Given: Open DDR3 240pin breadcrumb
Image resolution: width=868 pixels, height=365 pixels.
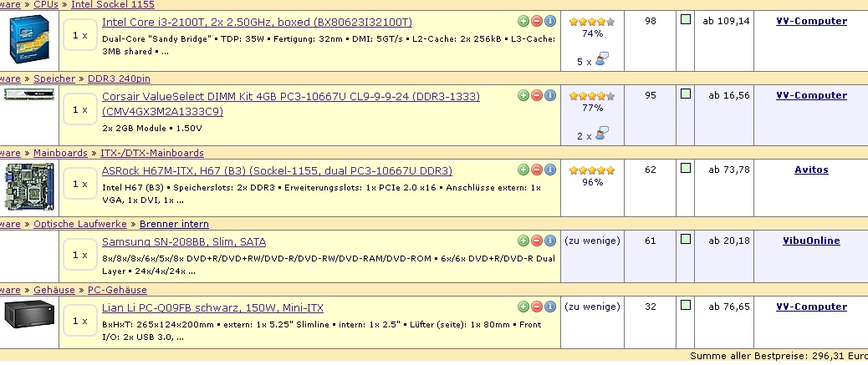Looking at the screenshot, I should pos(119,79).
